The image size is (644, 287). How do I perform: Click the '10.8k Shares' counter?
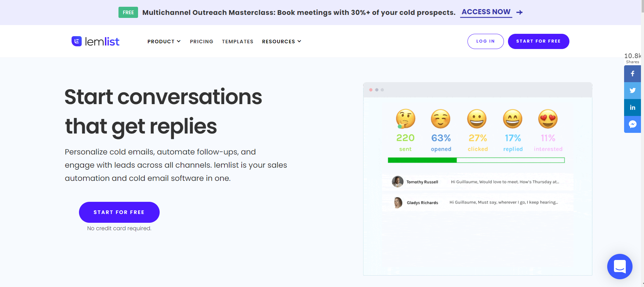coord(633,58)
